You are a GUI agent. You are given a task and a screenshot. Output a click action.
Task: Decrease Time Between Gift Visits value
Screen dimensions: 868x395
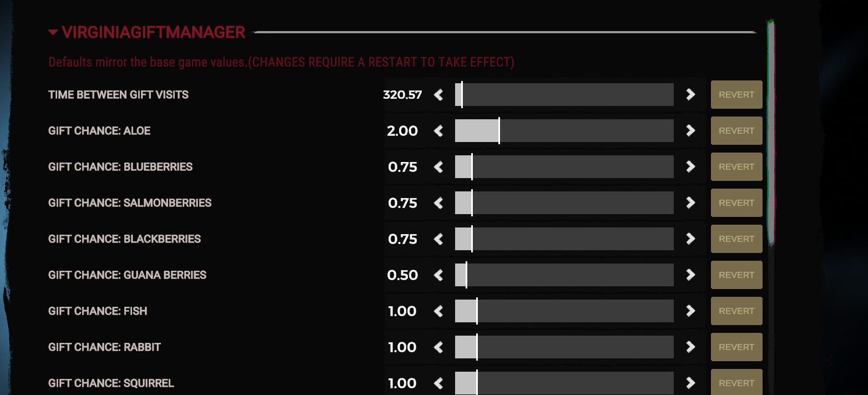(x=438, y=95)
